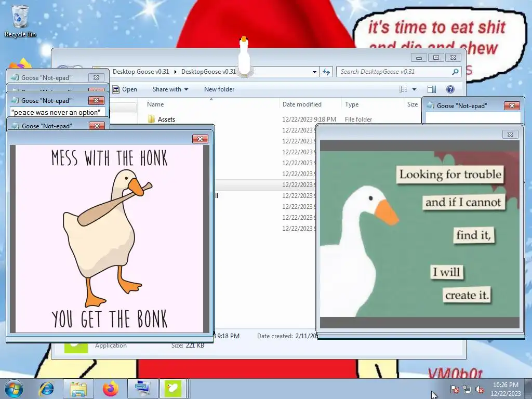Open the Recycle Bin desktop icon
Viewport: 532px width, 399px height.
20,21
